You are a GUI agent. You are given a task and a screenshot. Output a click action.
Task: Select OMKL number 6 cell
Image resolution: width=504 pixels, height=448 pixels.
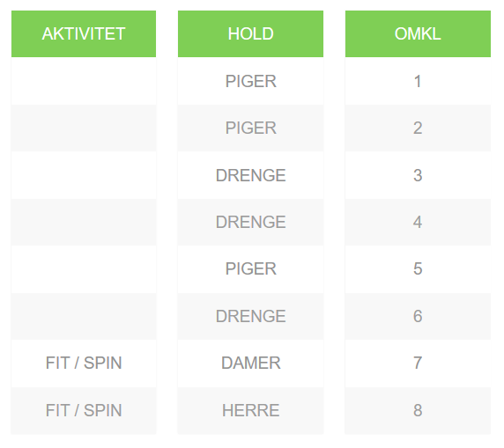pos(418,316)
